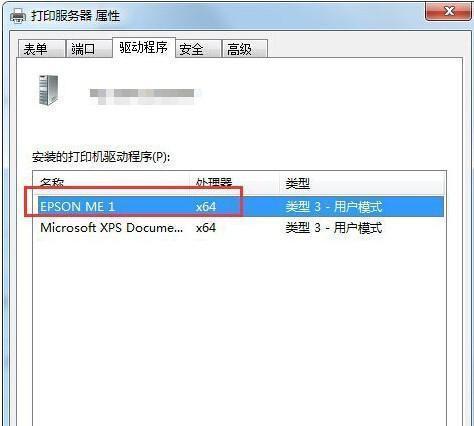Click the 处理器 column header
The image size is (474, 426).
point(234,183)
